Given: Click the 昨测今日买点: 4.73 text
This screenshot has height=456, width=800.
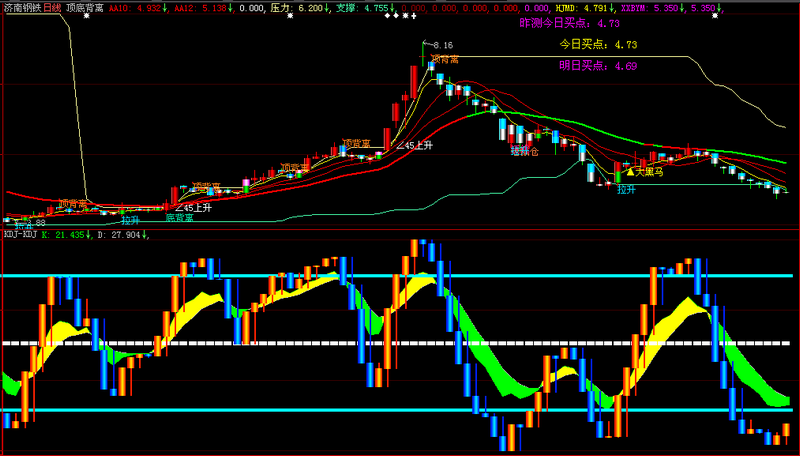Looking at the screenshot, I should [569, 23].
